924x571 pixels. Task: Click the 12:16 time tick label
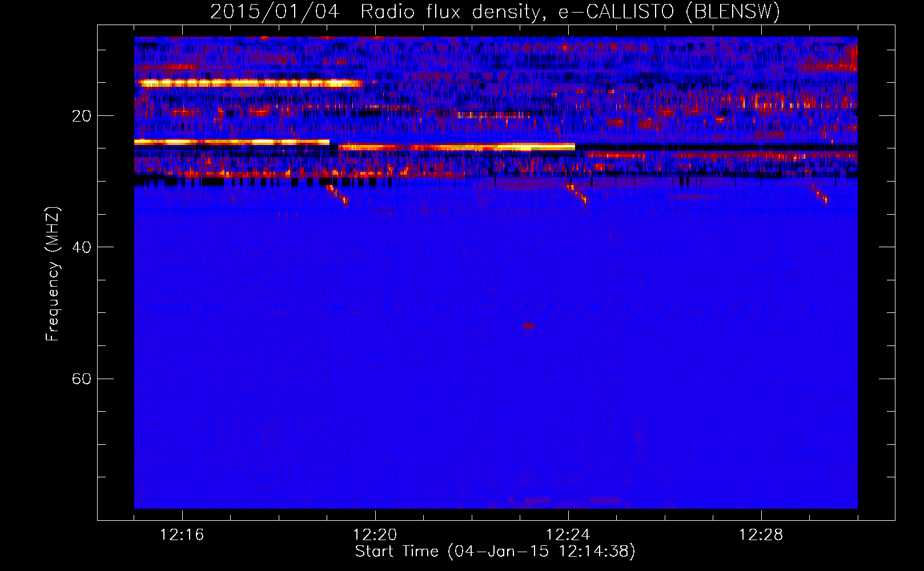click(182, 535)
